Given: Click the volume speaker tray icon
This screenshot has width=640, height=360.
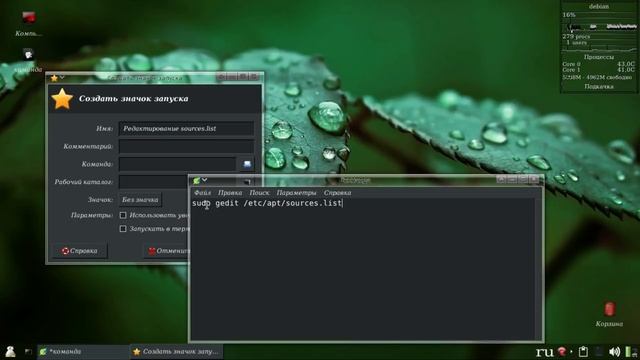Looking at the screenshot, I should 614,351.
